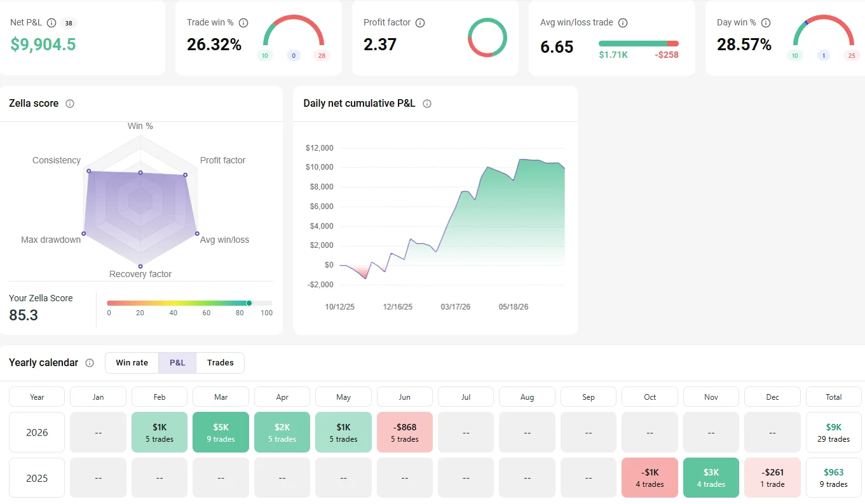The width and height of the screenshot is (865, 504).
Task: Click the Avg win/loss point on radar chart
Action: point(197,233)
